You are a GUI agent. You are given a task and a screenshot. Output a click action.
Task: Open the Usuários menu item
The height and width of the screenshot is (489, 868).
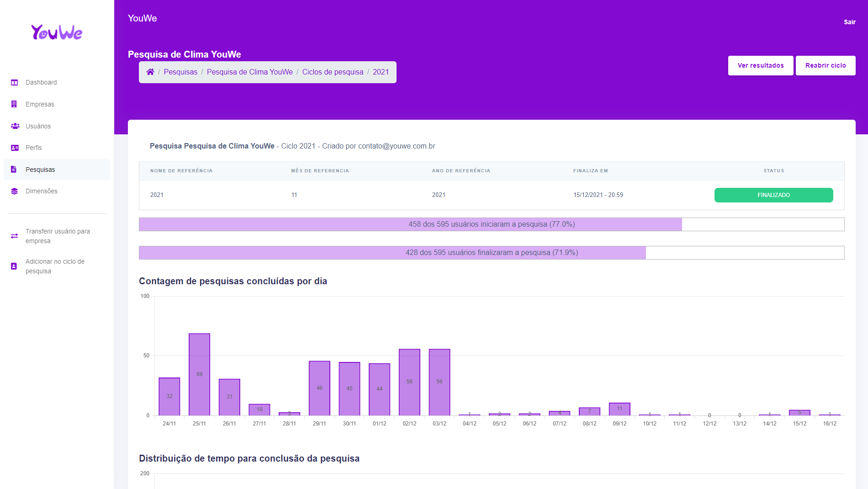[x=38, y=126]
